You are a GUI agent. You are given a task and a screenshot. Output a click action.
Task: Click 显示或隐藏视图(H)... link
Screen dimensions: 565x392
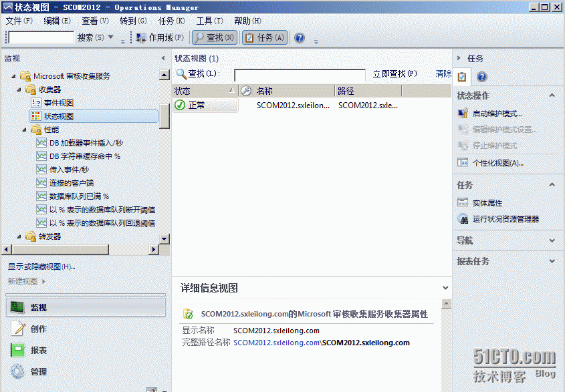[x=41, y=266]
